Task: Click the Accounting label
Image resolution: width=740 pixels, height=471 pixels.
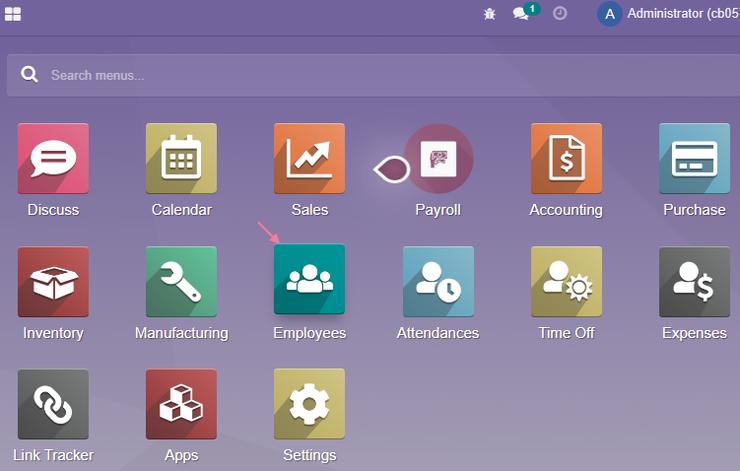Action: point(566,210)
